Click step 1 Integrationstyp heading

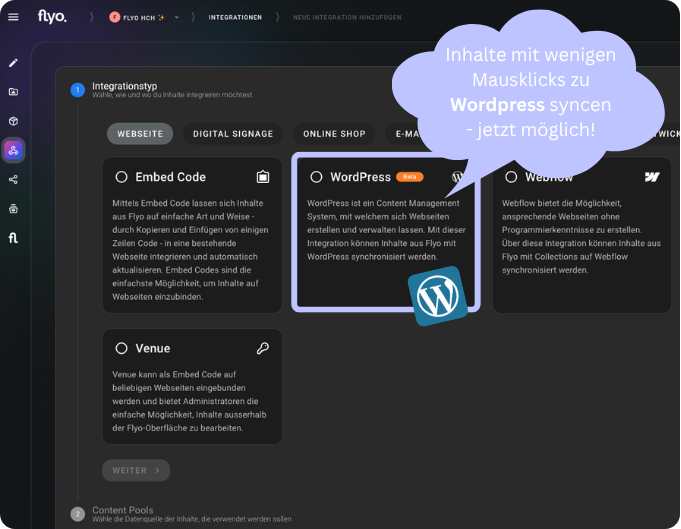125,86
